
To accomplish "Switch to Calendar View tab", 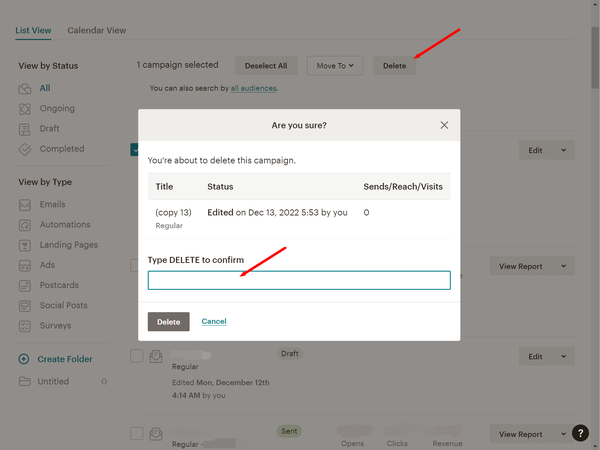I will (97, 30).
